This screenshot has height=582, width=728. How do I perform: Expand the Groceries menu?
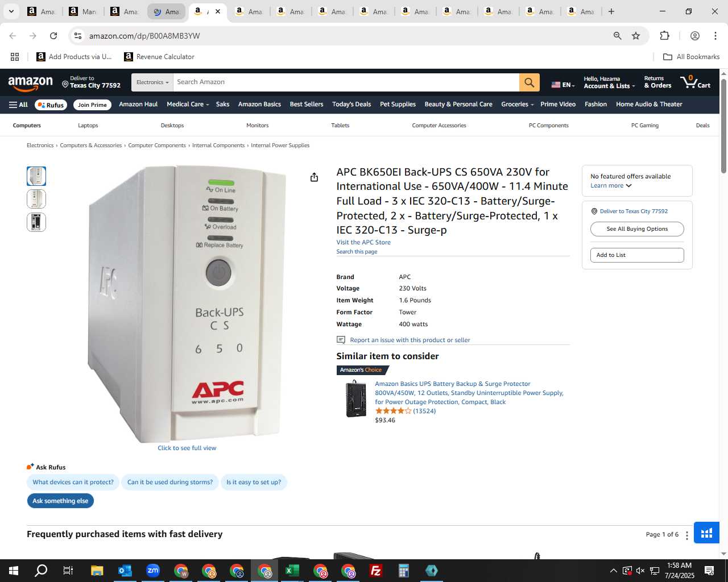[517, 104]
